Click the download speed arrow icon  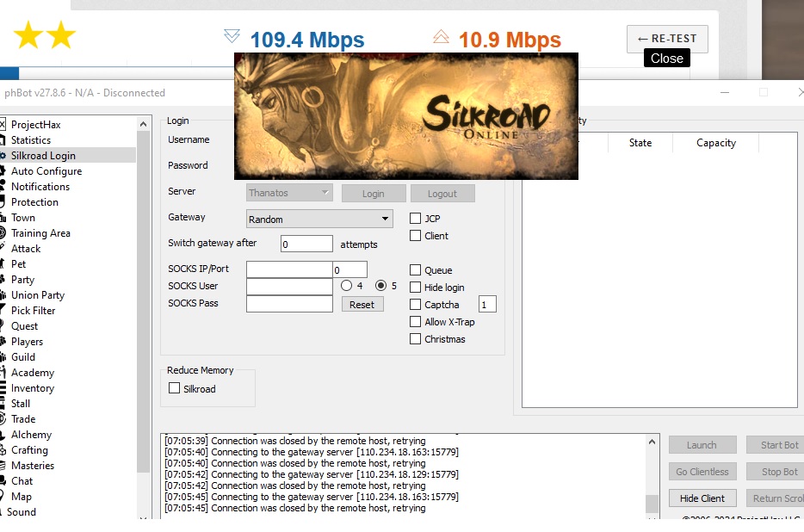click(x=232, y=36)
